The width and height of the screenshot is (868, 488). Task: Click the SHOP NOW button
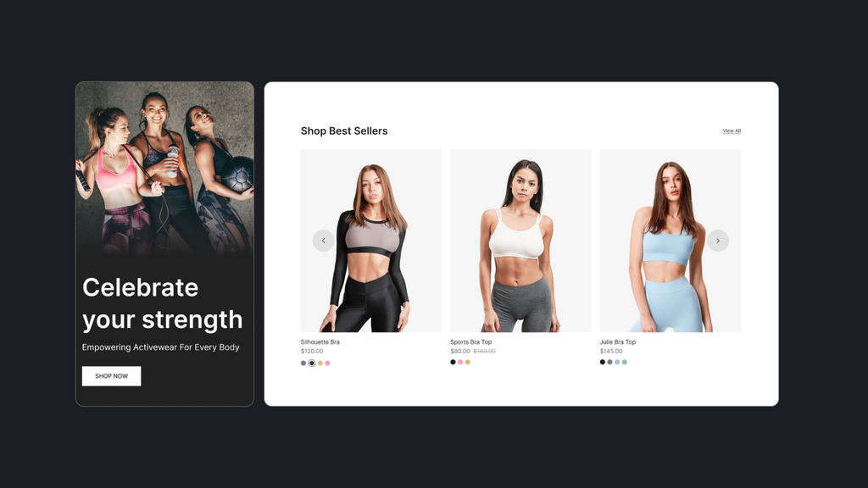click(111, 376)
